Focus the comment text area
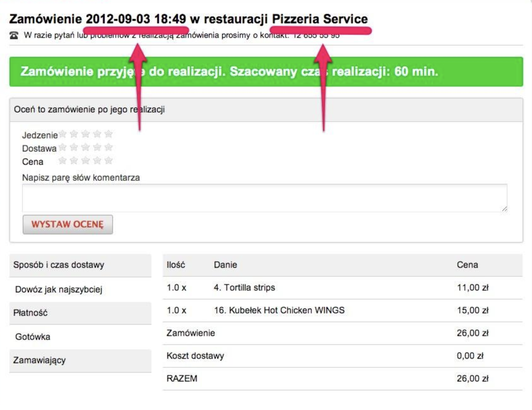This screenshot has width=532, height=410. [265, 198]
